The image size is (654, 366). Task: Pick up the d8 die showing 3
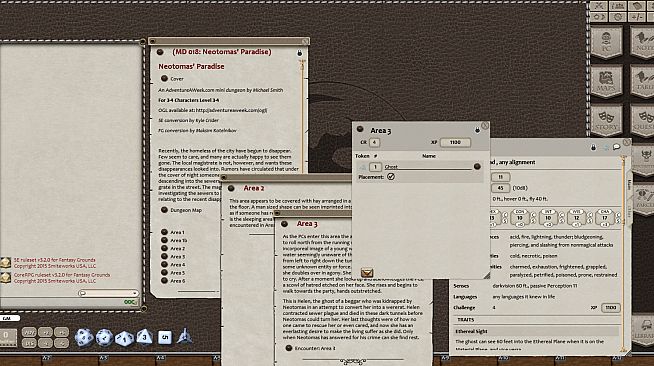(x=144, y=336)
